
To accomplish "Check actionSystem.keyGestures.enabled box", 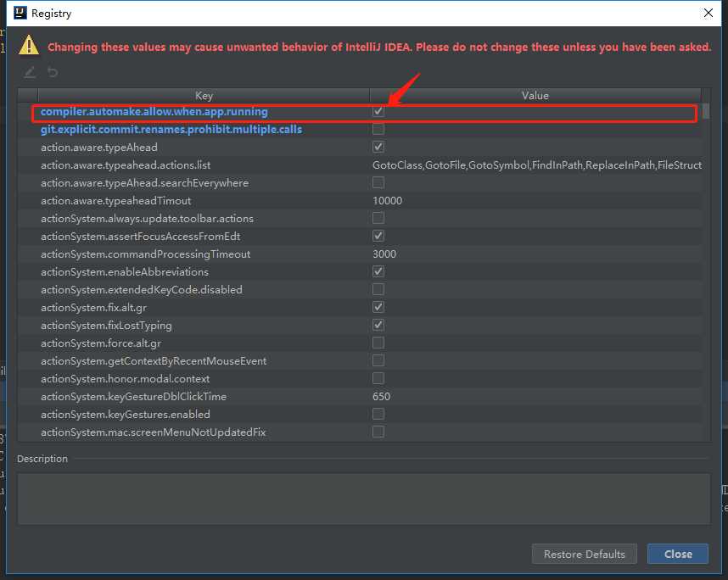I will pyautogui.click(x=378, y=414).
